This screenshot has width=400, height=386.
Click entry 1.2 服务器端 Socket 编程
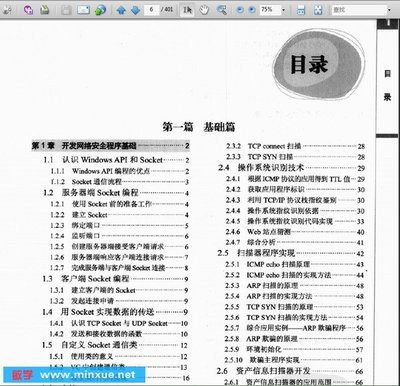[116, 193]
